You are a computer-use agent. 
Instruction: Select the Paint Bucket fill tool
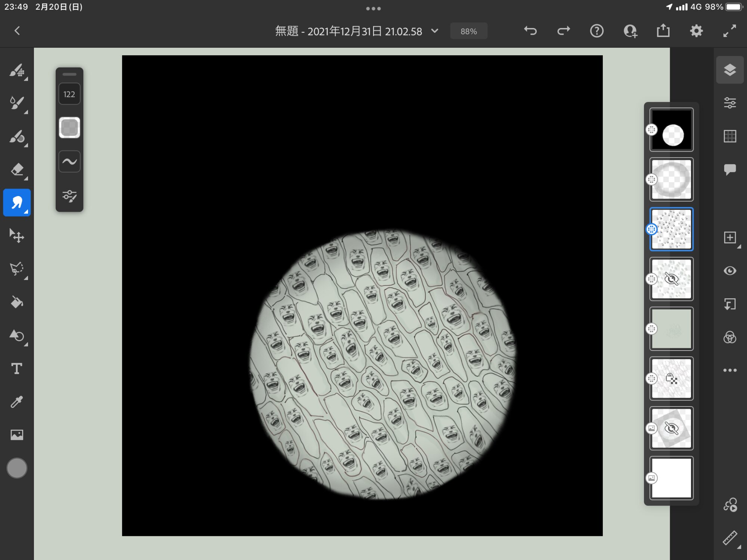(x=17, y=302)
